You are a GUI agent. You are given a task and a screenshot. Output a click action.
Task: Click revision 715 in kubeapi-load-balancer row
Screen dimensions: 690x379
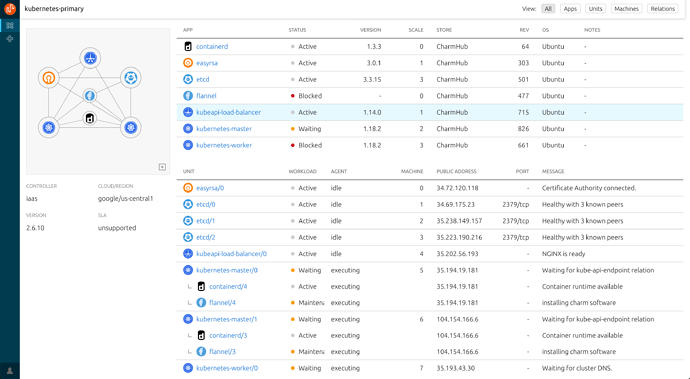523,112
